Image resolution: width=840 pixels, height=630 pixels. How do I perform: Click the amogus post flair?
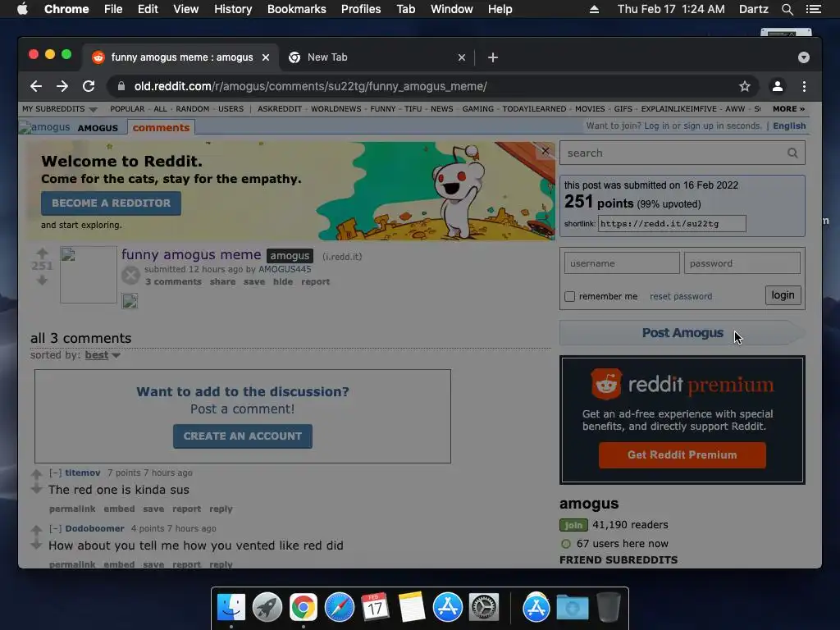click(x=290, y=256)
